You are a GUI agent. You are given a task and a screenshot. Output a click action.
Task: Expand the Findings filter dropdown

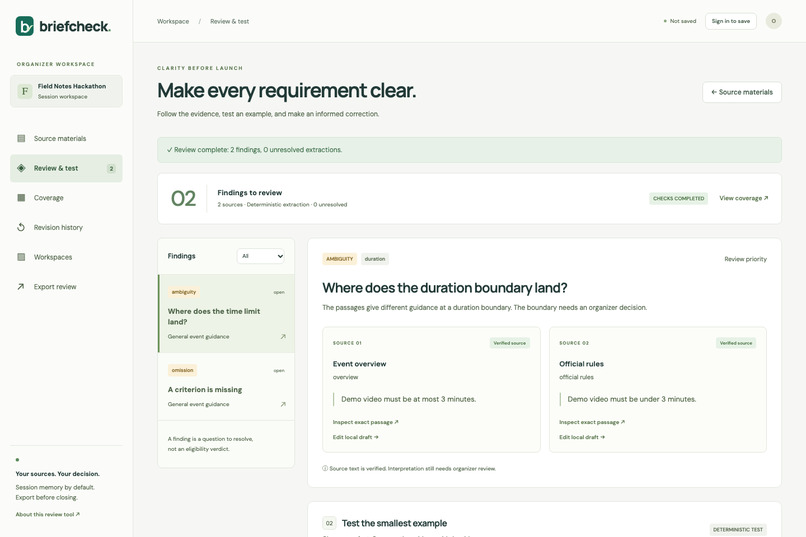261,256
